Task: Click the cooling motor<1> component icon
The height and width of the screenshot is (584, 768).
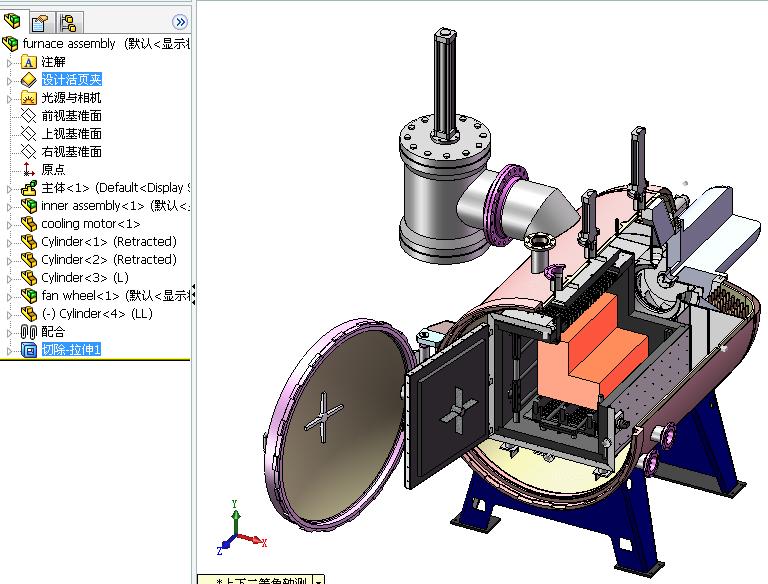Action: click(29, 224)
